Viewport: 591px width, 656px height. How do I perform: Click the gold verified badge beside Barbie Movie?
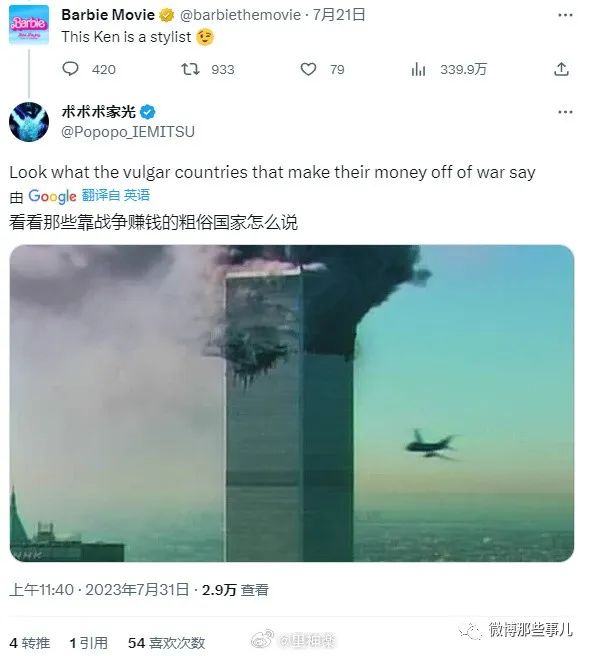point(166,15)
